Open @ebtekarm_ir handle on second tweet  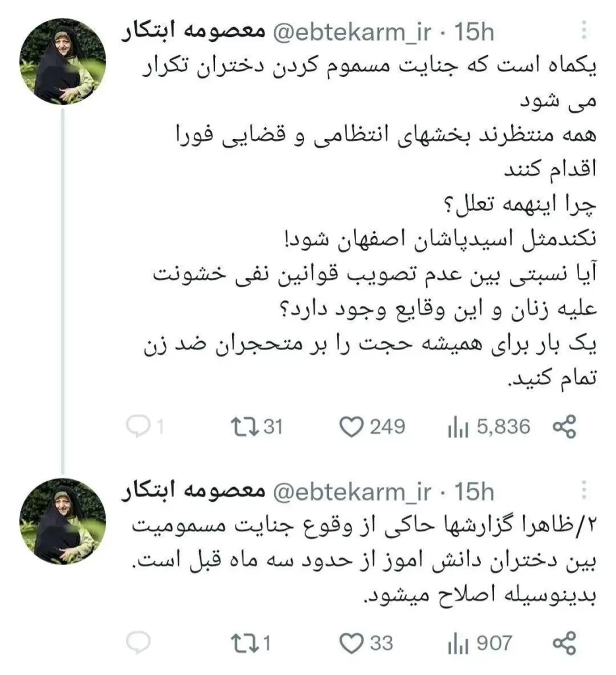click(352, 492)
